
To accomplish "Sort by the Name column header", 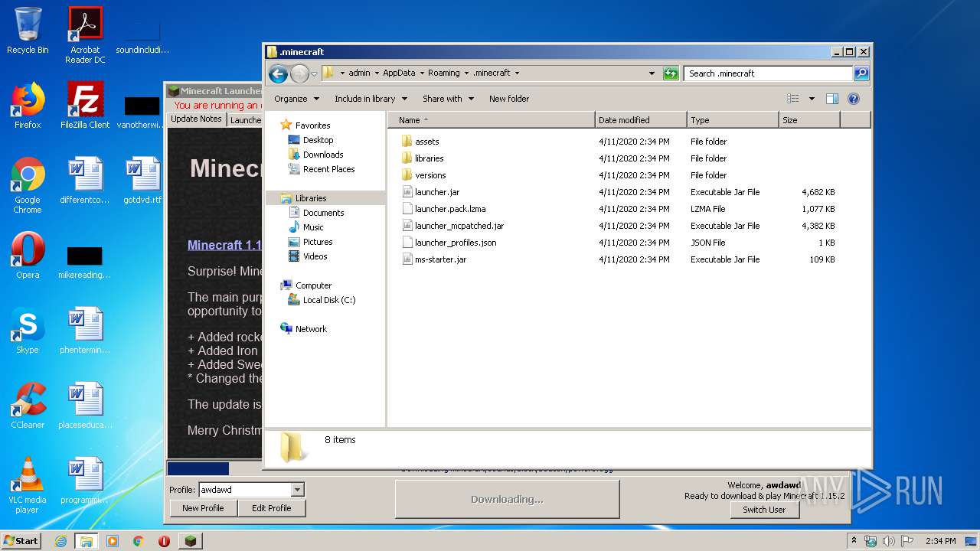I will pyautogui.click(x=492, y=120).
